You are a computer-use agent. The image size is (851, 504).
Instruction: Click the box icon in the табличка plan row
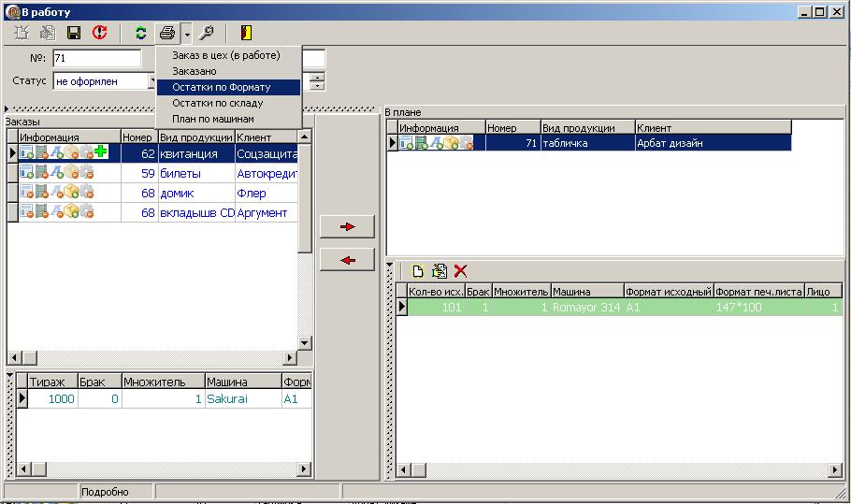tap(451, 143)
